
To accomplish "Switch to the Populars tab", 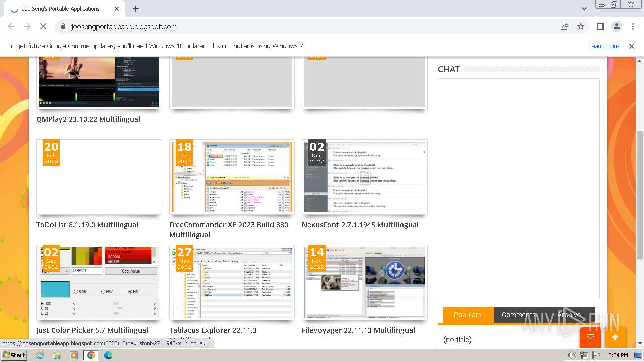I will 468,315.
